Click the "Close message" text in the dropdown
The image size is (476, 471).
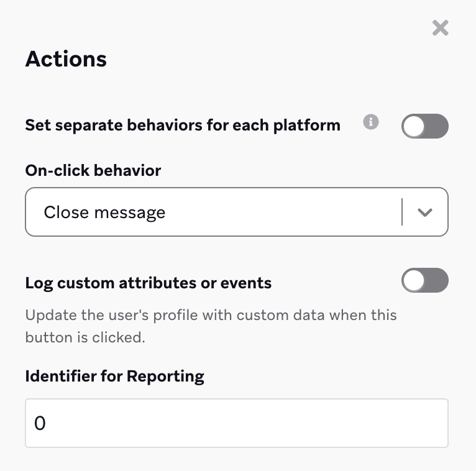pos(104,213)
